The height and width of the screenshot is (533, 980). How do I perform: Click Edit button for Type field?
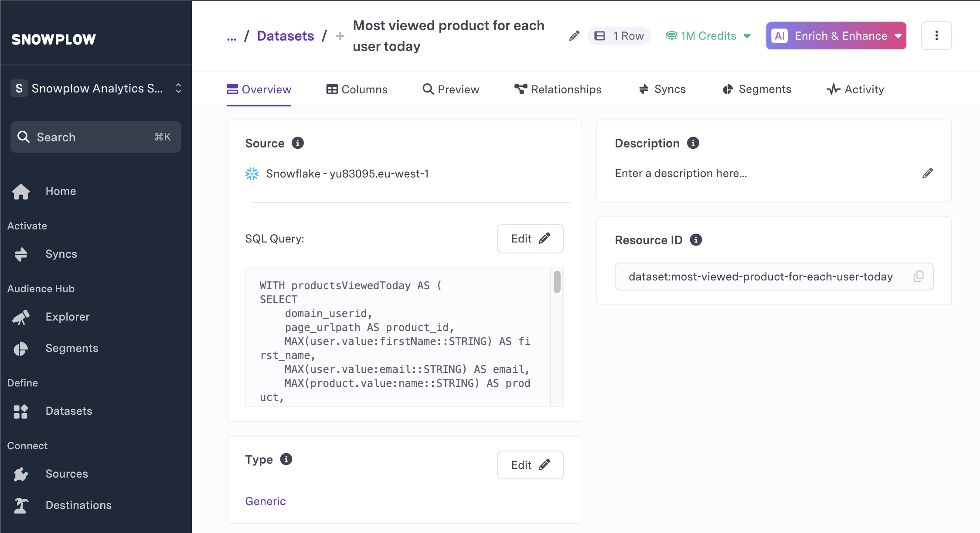pos(529,465)
